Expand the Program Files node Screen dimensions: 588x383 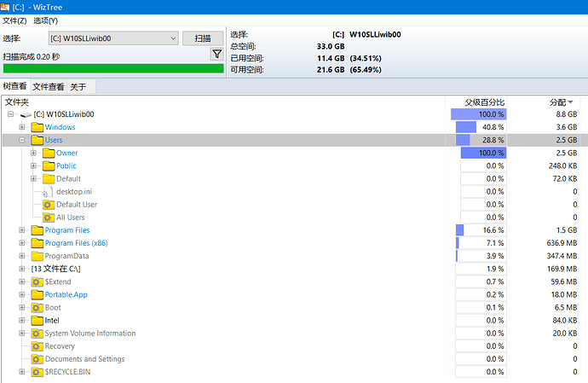[22, 230]
